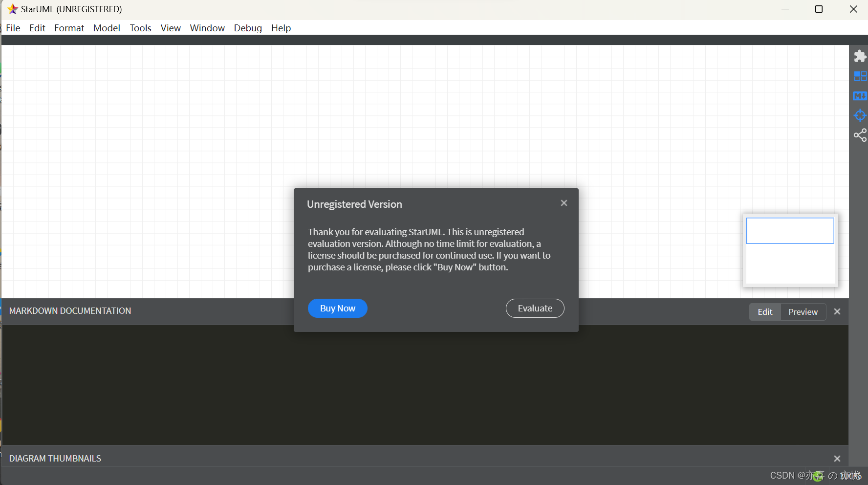Click the Buy Now button
Screen dimensions: 868x485
(x=338, y=309)
